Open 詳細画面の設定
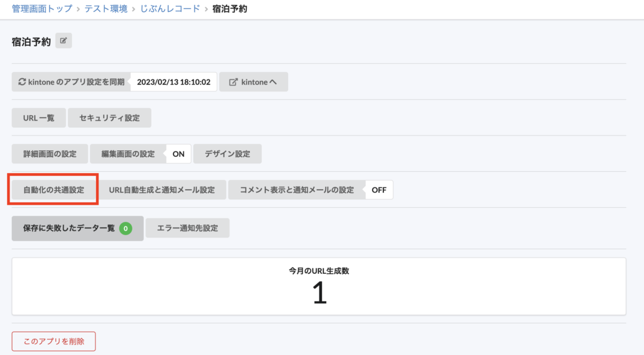 tap(48, 153)
